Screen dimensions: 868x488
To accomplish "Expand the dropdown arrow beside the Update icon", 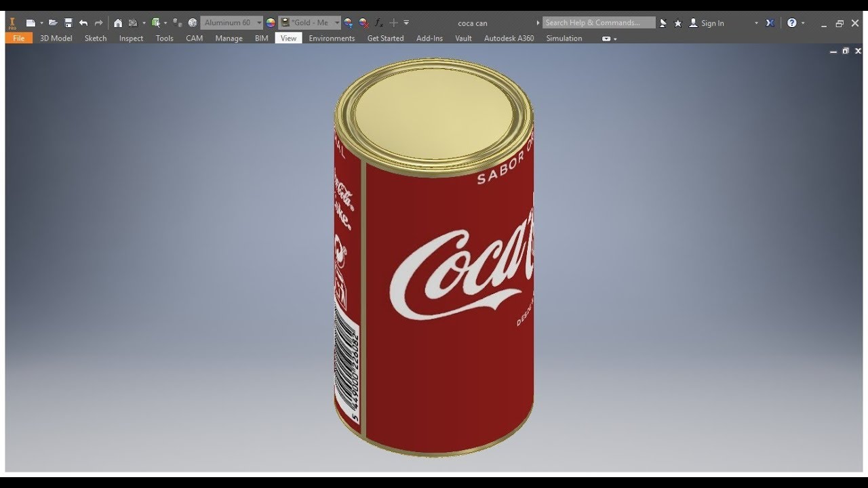I will [144, 23].
